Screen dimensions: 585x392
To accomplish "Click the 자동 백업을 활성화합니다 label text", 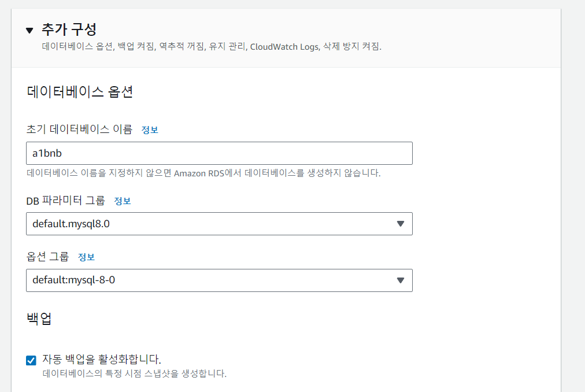I will point(102,359).
